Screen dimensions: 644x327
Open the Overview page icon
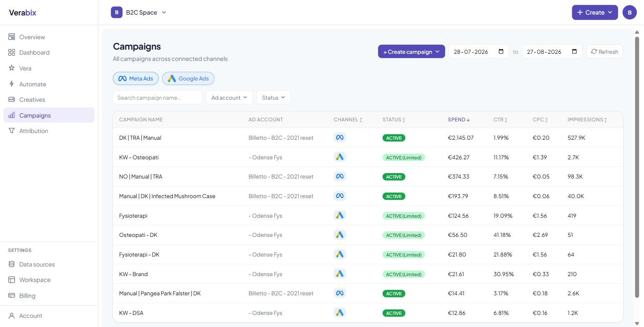point(12,37)
